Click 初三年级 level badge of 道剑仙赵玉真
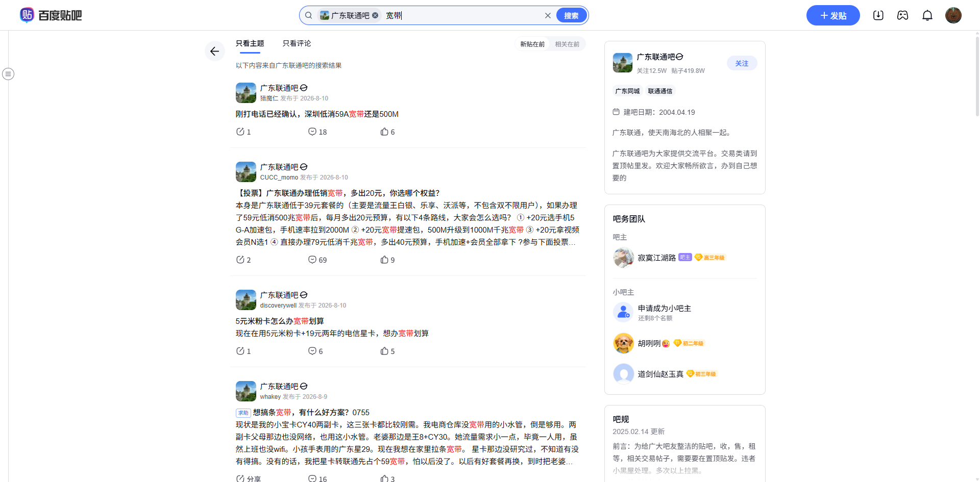 point(701,374)
